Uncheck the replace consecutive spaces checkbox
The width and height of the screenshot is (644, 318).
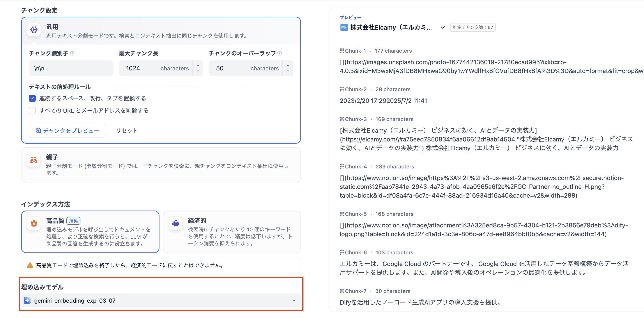pyautogui.click(x=32, y=98)
